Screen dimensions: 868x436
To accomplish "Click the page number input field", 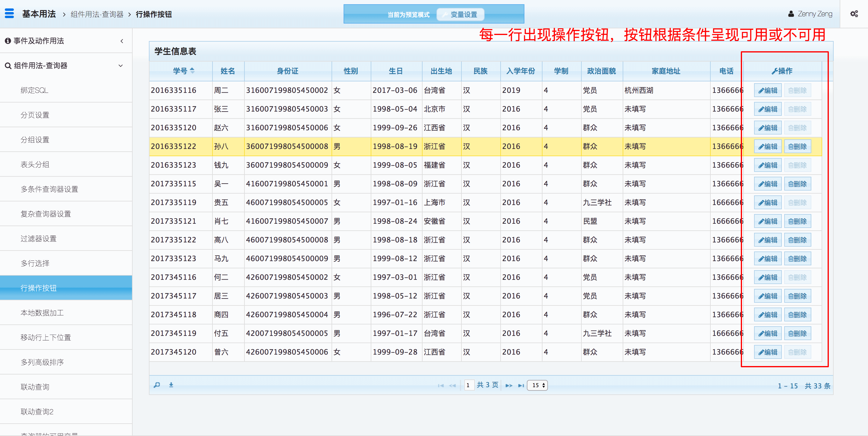I will point(468,385).
